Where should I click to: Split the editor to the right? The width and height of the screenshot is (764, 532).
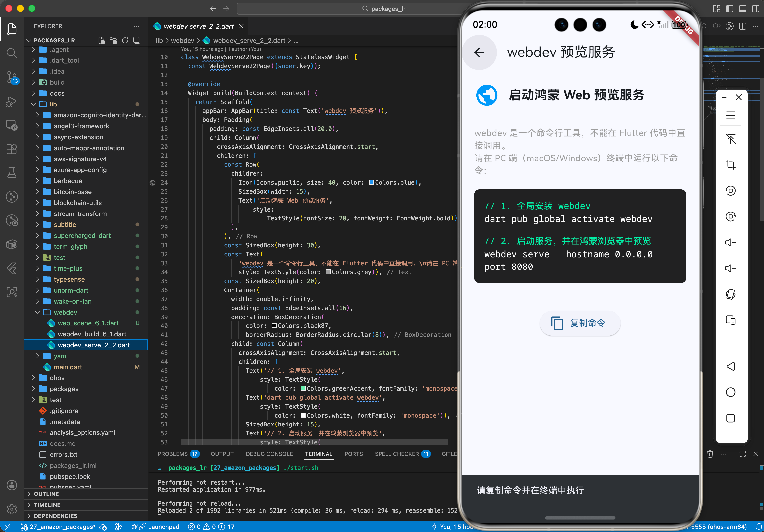743,26
